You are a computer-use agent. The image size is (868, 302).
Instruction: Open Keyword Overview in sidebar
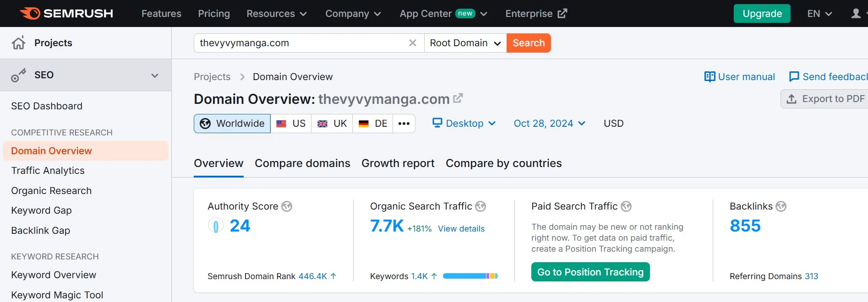54,275
